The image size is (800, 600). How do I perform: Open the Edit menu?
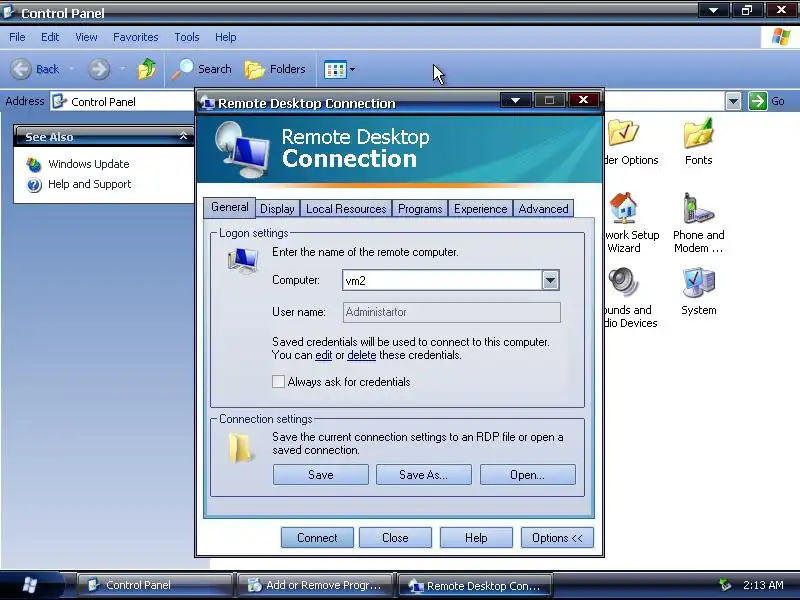[x=50, y=37]
